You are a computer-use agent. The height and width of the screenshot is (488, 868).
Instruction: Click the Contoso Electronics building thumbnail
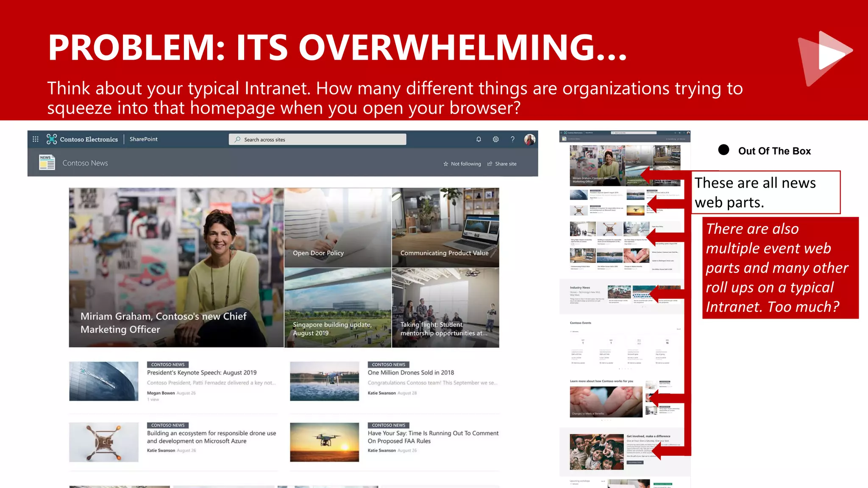(x=104, y=381)
